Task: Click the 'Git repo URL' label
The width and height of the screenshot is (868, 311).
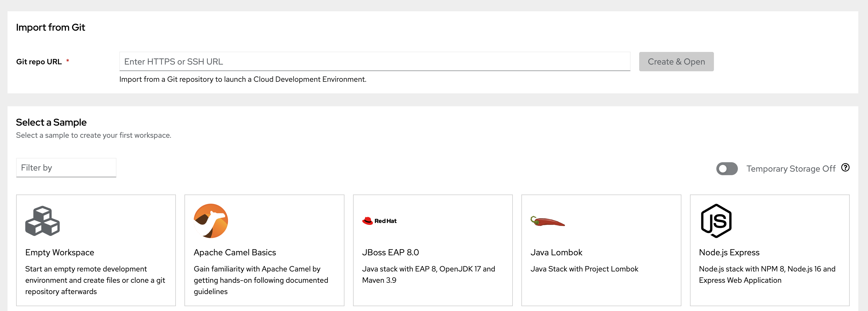Action: coord(39,62)
